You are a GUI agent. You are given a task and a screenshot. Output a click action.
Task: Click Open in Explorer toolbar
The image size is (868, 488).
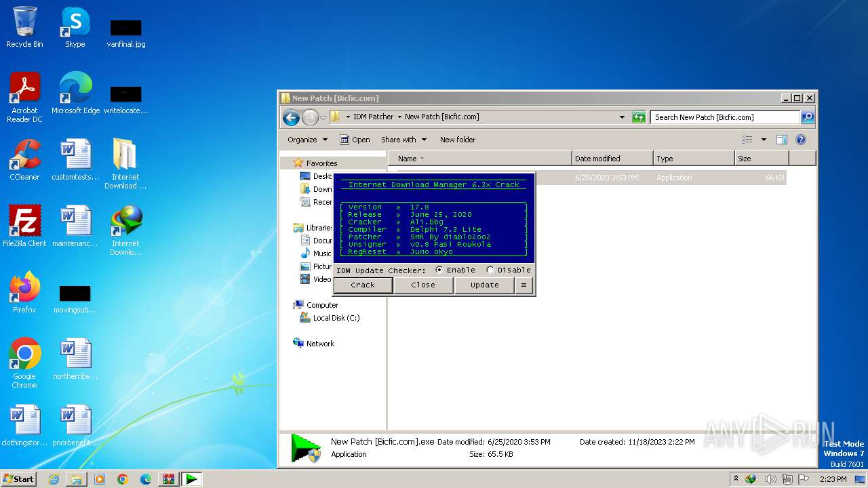click(x=355, y=140)
